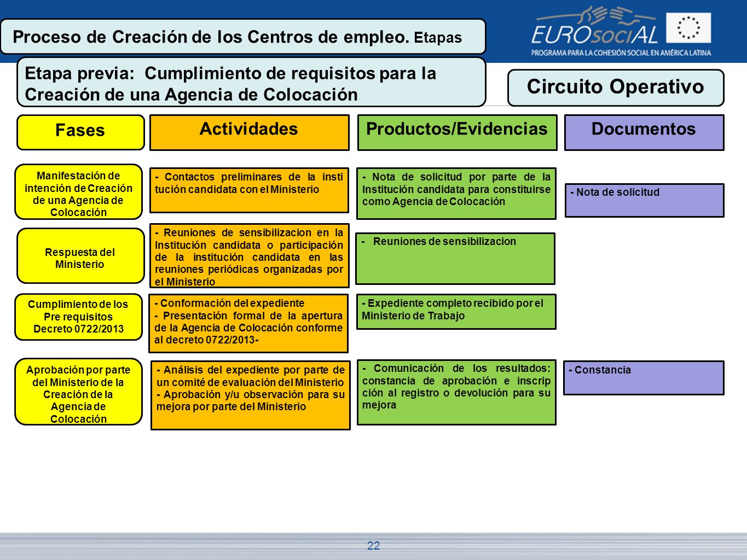747x560 pixels.
Task: Select the 'Etapa previa: Cumplimiento de requisitos' heading box
Action: (x=251, y=82)
